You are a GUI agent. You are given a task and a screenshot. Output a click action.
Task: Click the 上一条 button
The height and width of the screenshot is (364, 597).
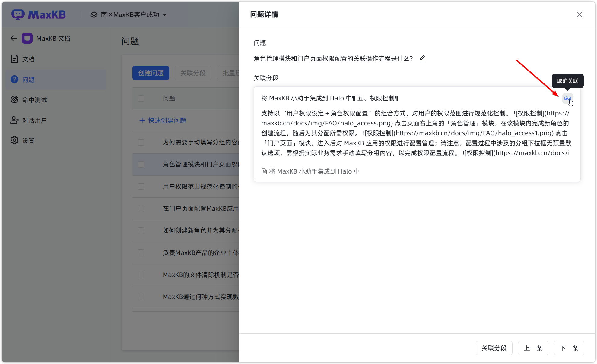click(x=533, y=348)
